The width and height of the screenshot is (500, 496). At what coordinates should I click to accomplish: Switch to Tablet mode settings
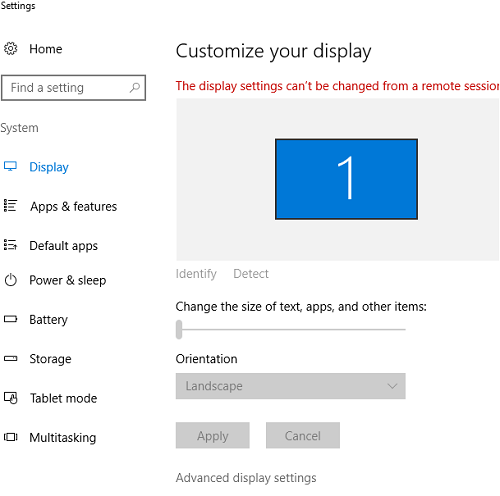[x=63, y=398]
